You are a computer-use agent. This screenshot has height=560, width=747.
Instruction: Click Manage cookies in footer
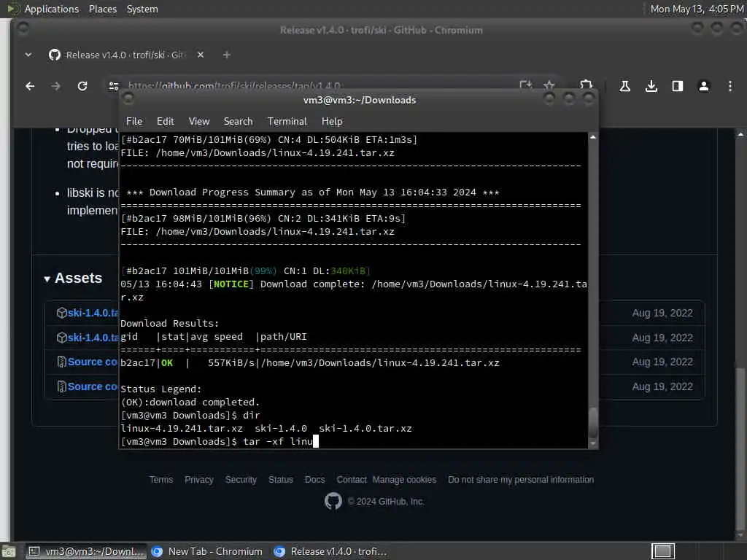point(404,480)
